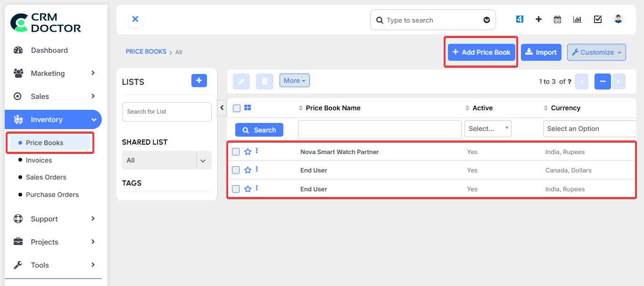Click the Import button
The image size is (644, 286).
541,52
